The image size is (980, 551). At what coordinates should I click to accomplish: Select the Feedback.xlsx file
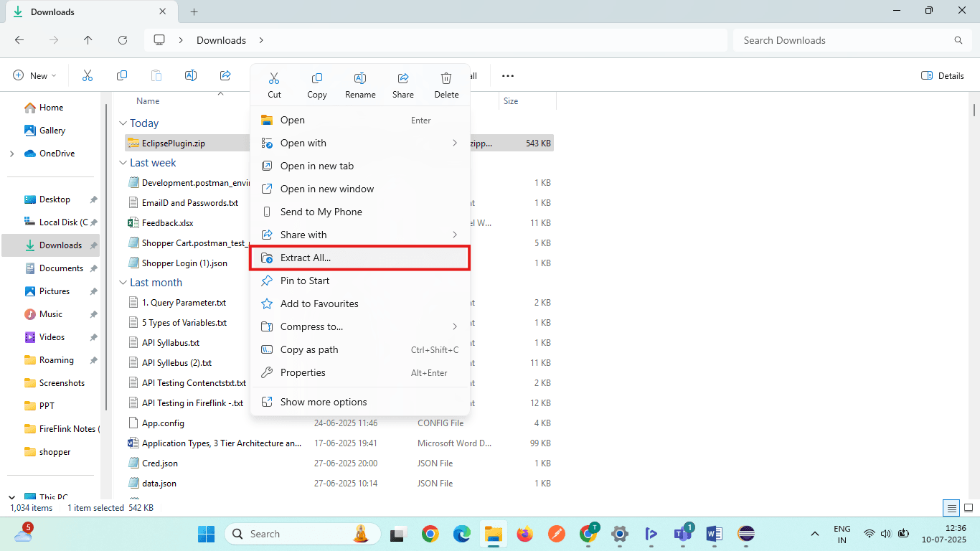(167, 223)
